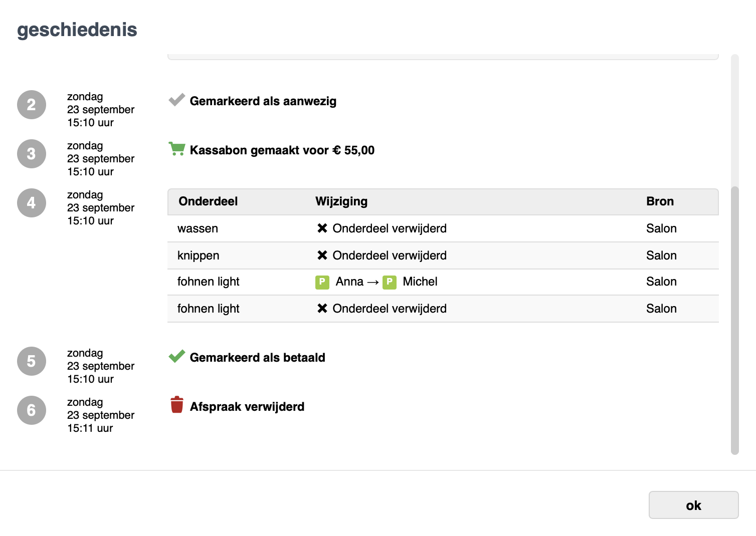Viewport: 756px width, 536px height.
Task: Click the Bron column header
Action: click(x=660, y=201)
